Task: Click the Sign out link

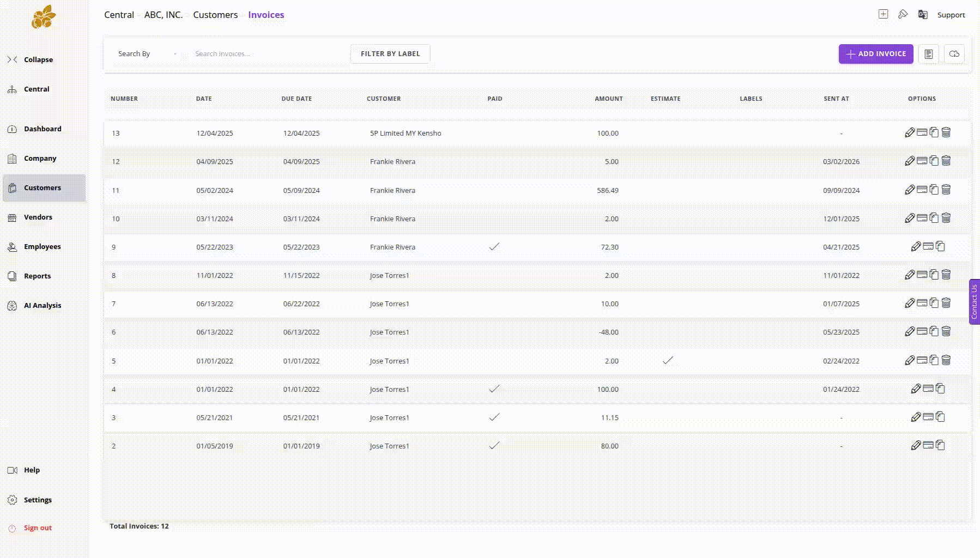Action: 37,527
